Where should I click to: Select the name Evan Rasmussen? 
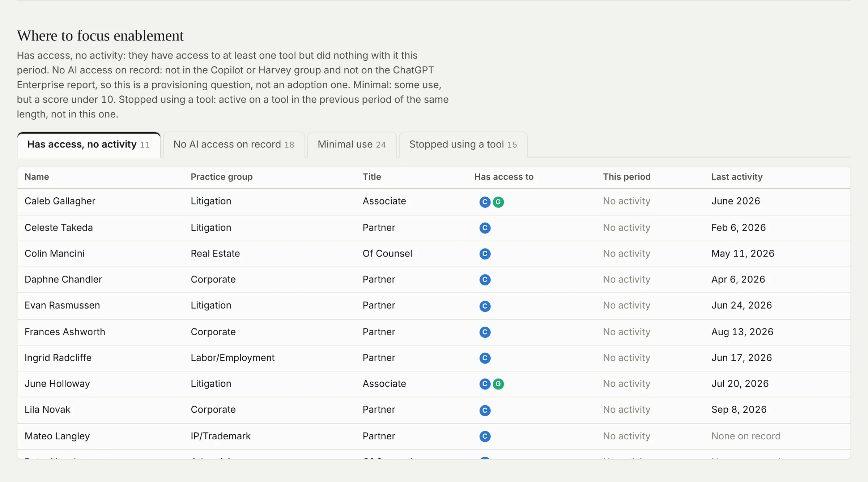(x=62, y=305)
